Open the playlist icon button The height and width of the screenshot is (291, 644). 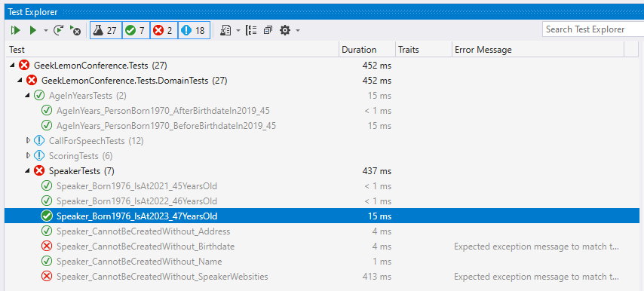click(x=226, y=30)
